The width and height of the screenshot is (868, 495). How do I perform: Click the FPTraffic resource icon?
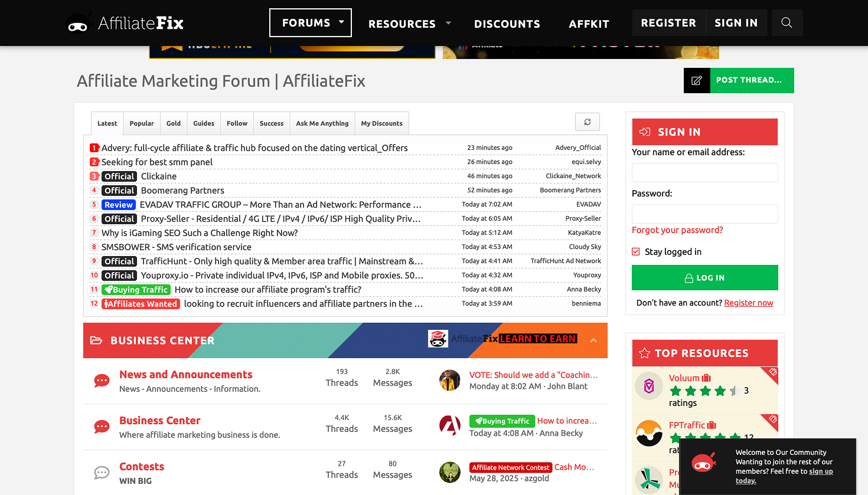(x=649, y=433)
